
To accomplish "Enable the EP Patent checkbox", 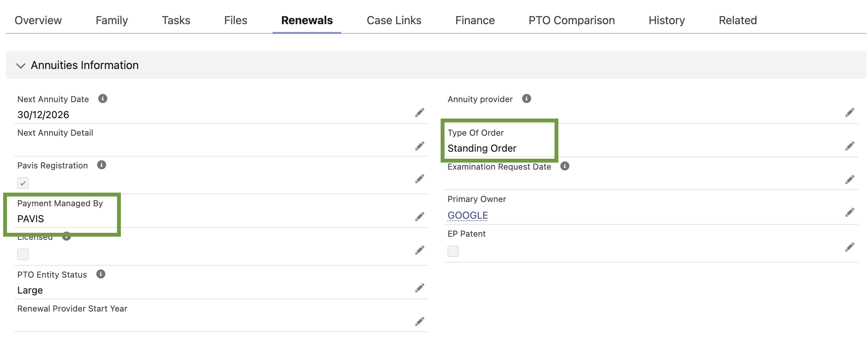I will point(453,251).
